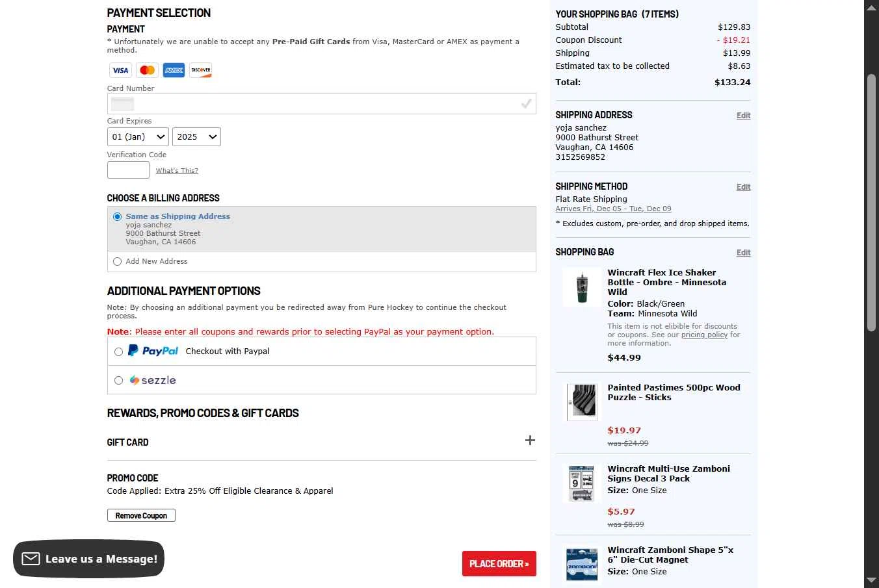The height and width of the screenshot is (588, 879).
Task: Click the Subtotal $129.83 amount
Action: [734, 27]
